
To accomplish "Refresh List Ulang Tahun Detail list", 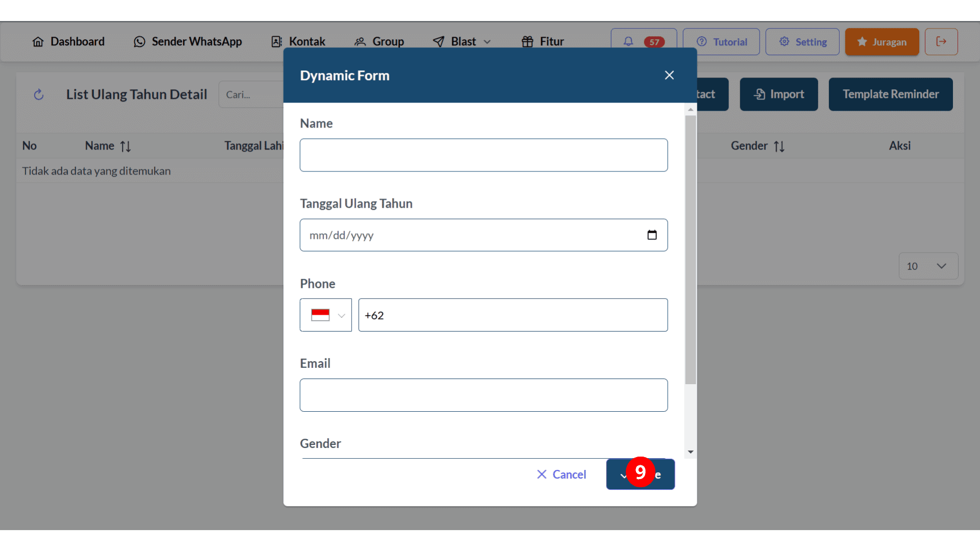I will [x=39, y=94].
